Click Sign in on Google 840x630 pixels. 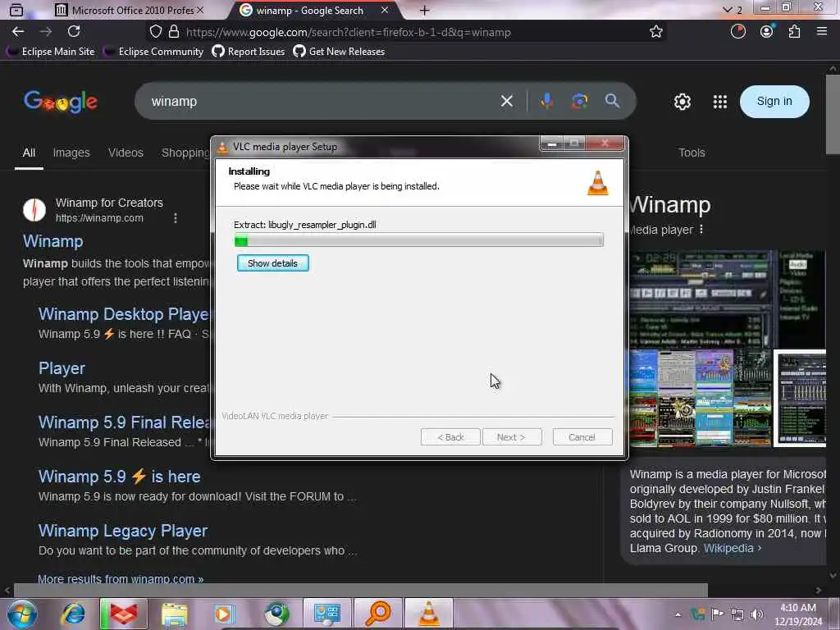tap(774, 101)
